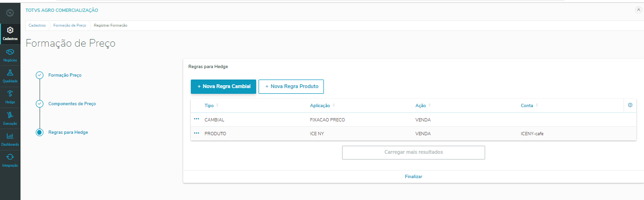Screen dimensions: 644x200
Task: Click Nova Regra Produto button
Action: click(x=291, y=87)
